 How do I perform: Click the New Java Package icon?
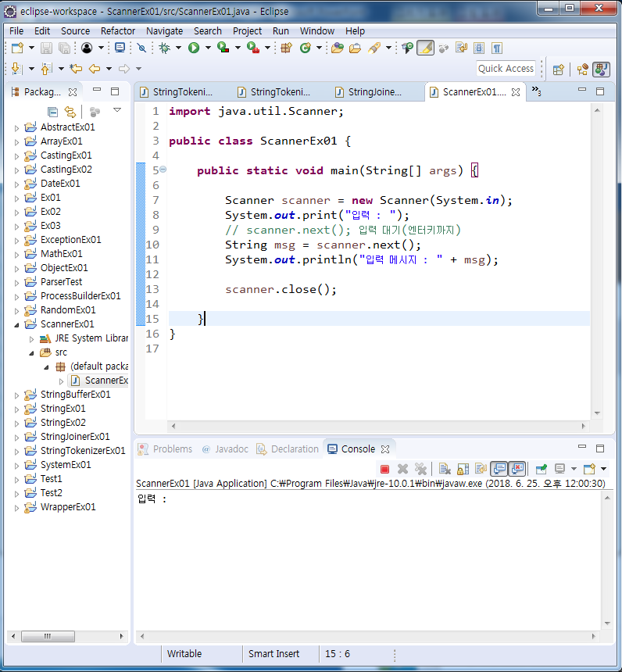(x=286, y=48)
